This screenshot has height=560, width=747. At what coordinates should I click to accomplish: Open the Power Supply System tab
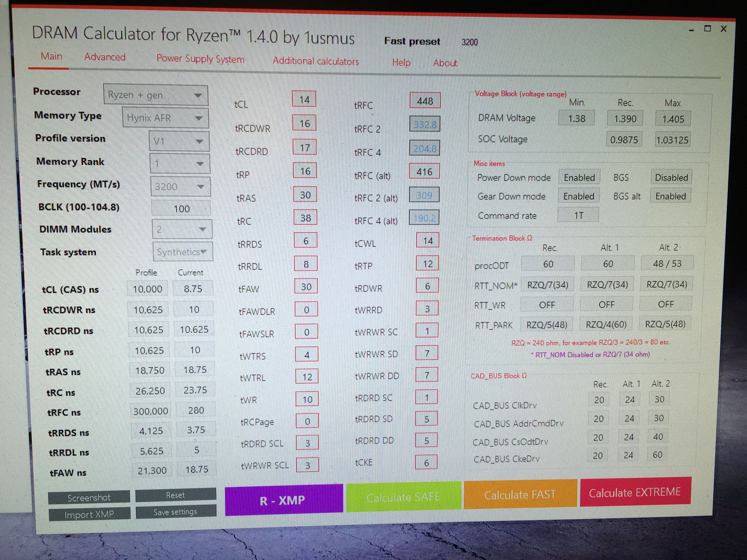coord(200,59)
